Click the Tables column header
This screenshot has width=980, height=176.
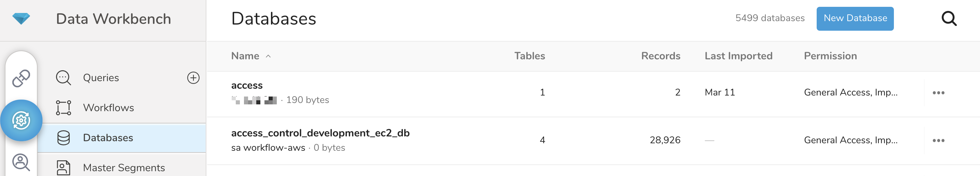(529, 56)
